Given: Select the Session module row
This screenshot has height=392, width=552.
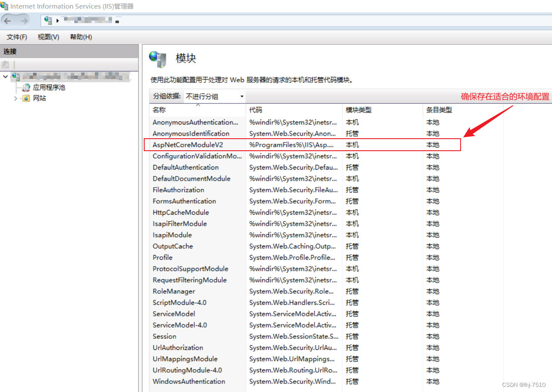Looking at the screenshot, I should 164,336.
